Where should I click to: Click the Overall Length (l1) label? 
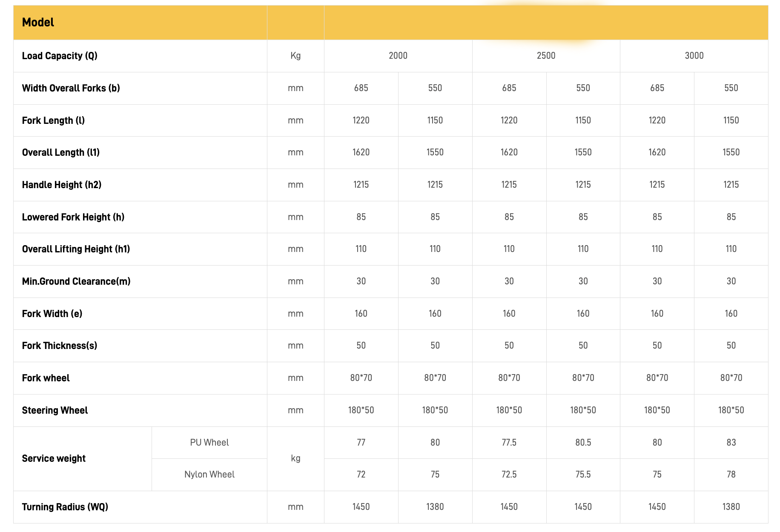(60, 152)
